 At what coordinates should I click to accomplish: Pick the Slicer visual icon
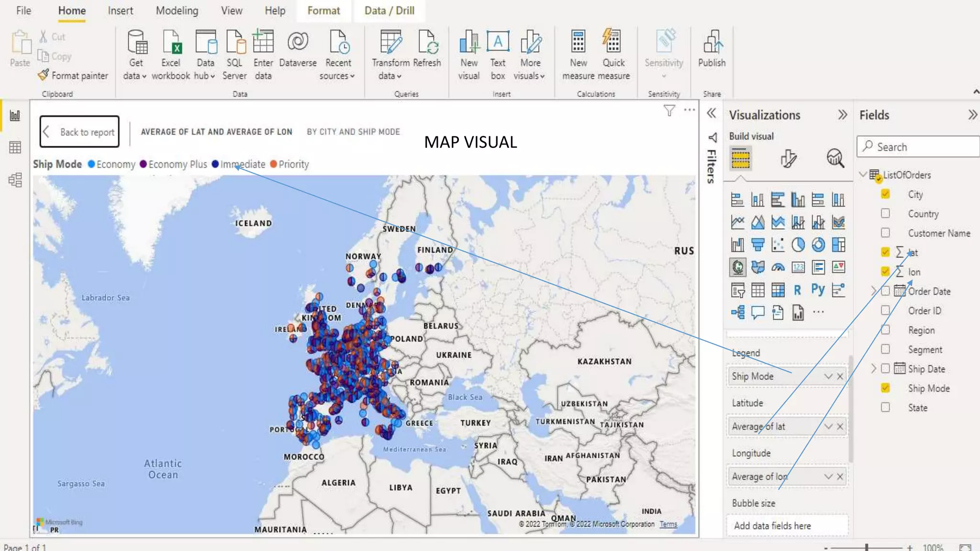point(737,290)
